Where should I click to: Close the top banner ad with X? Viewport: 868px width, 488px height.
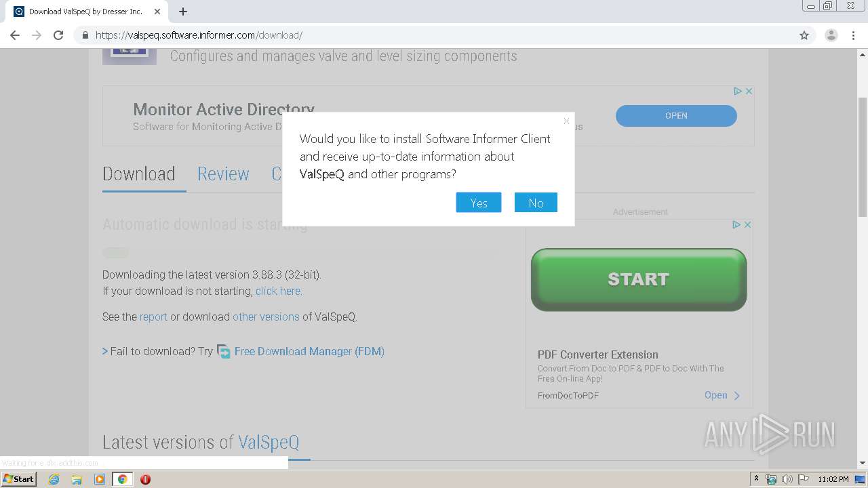pyautogui.click(x=749, y=91)
